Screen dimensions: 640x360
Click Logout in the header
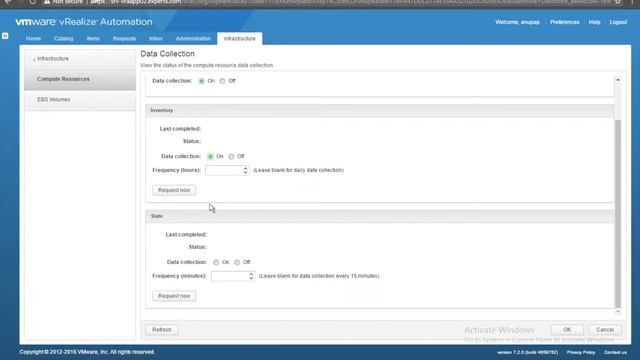click(x=618, y=22)
